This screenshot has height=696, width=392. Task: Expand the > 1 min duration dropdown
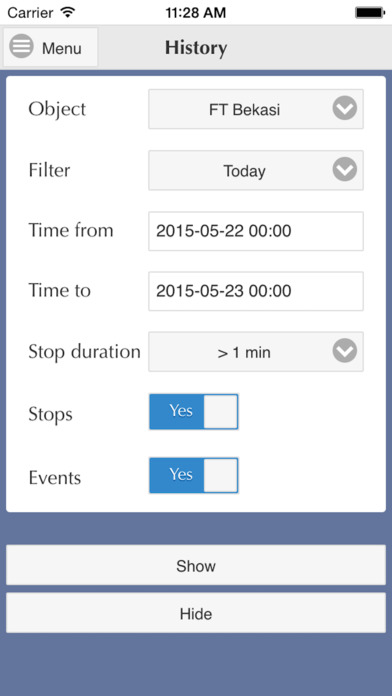[256, 352]
